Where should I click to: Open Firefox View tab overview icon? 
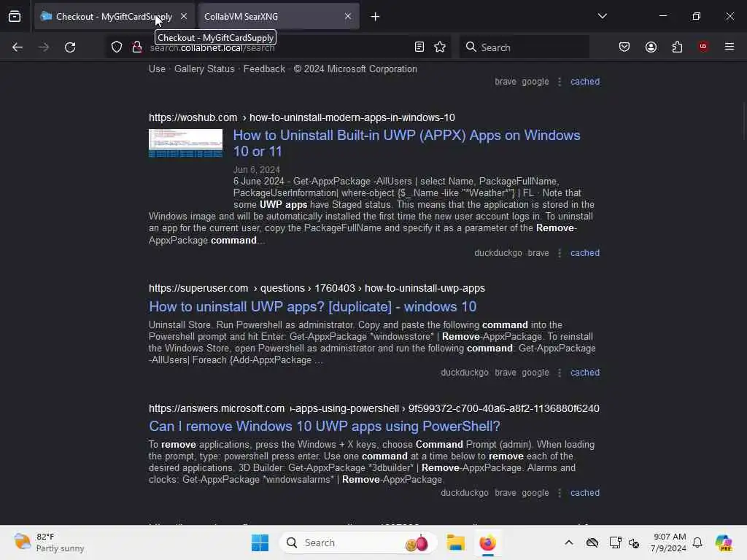click(x=15, y=16)
